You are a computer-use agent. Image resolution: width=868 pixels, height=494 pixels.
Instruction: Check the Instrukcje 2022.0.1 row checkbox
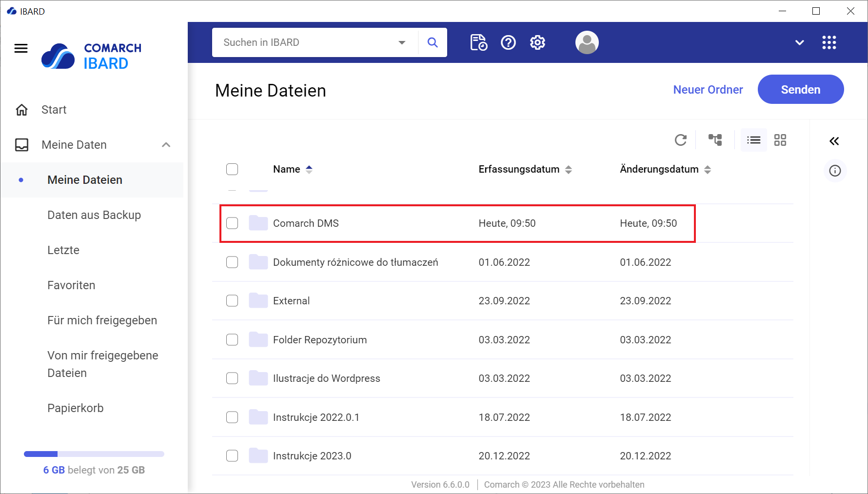click(232, 417)
